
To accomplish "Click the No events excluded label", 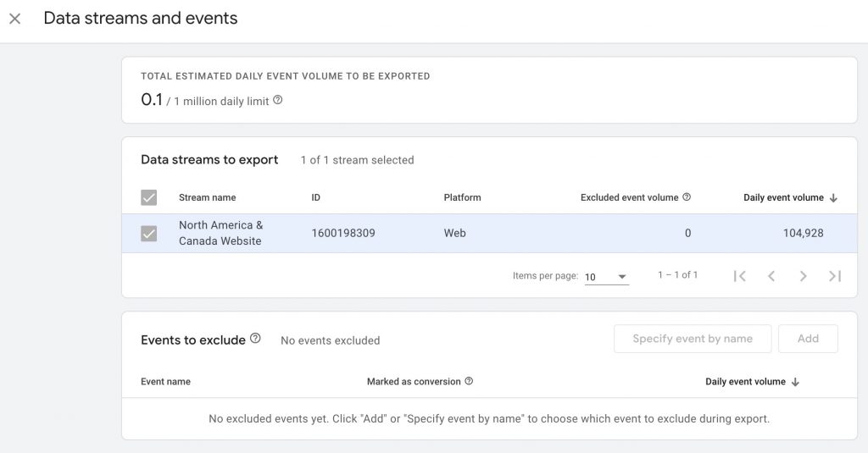I will pyautogui.click(x=330, y=340).
